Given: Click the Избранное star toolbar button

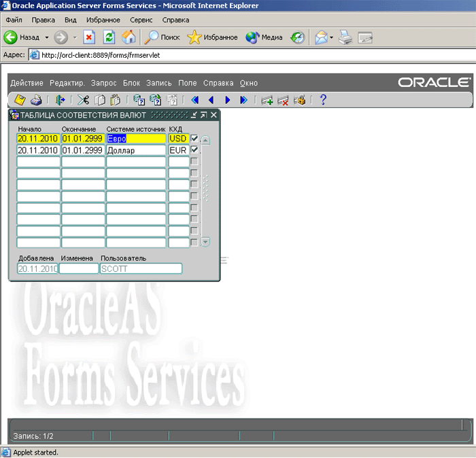Looking at the screenshot, I should [x=212, y=37].
